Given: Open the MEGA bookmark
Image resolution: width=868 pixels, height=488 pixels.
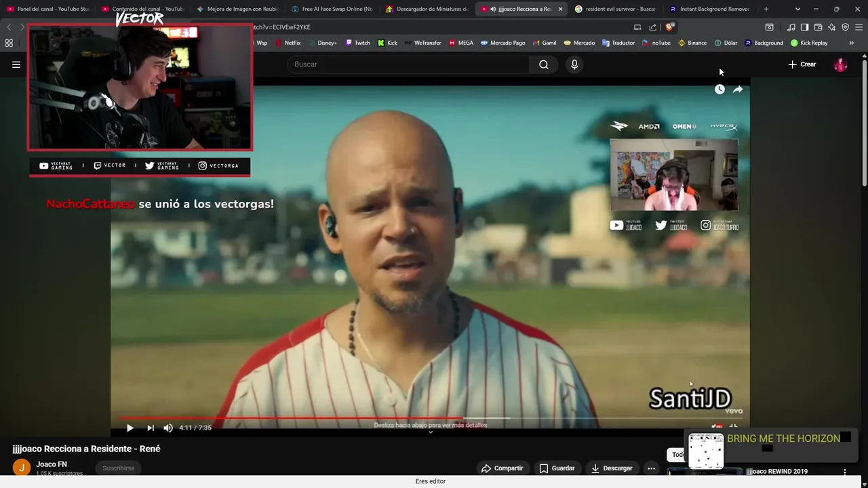Looking at the screenshot, I should pos(461,43).
